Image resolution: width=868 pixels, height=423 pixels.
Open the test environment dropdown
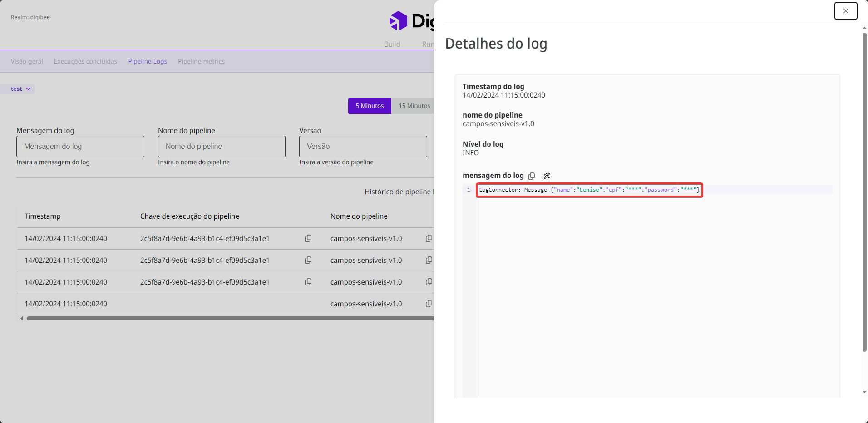point(19,89)
